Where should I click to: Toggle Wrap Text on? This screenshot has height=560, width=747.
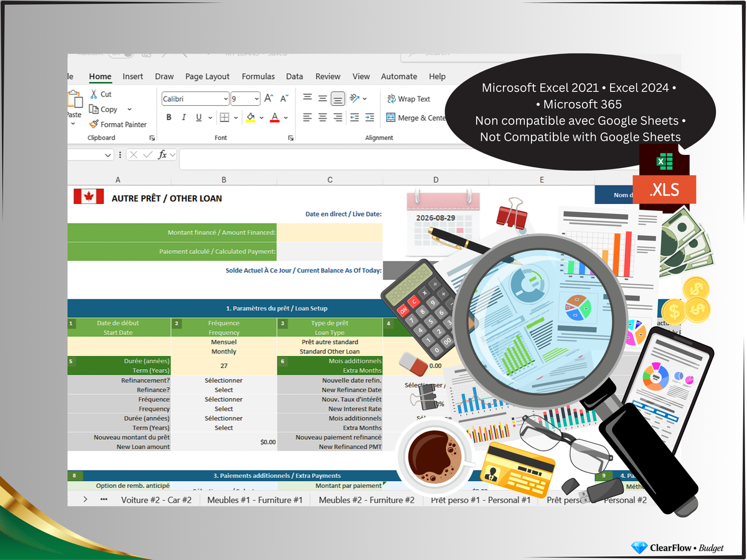pos(408,99)
